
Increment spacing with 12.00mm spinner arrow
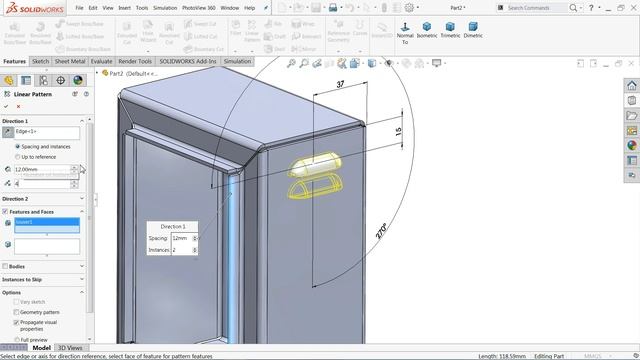click(x=74, y=167)
